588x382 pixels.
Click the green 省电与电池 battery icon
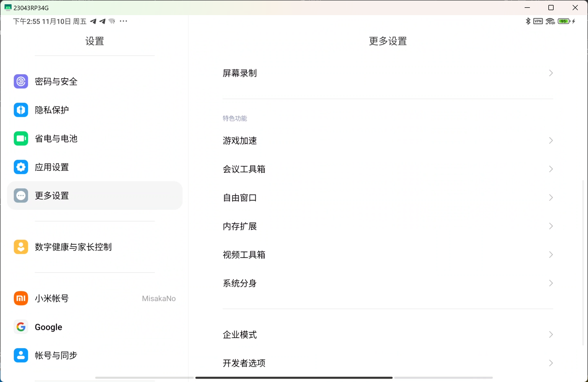click(21, 138)
